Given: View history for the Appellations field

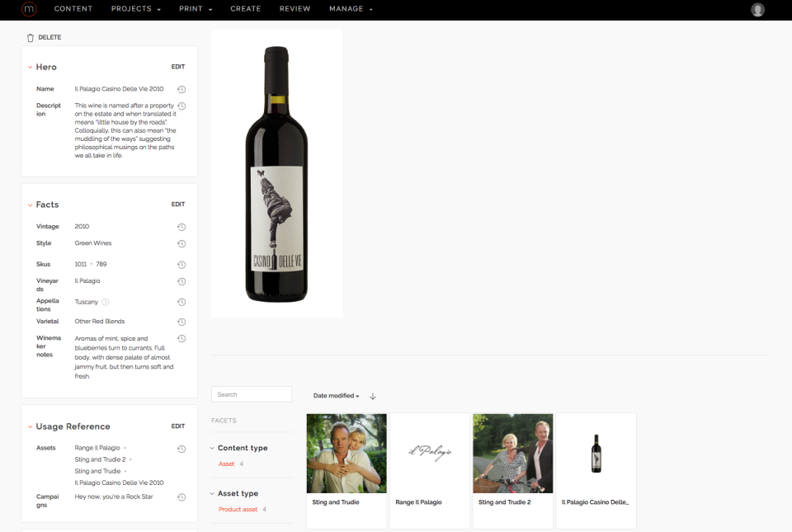Looking at the screenshot, I should 181,303.
